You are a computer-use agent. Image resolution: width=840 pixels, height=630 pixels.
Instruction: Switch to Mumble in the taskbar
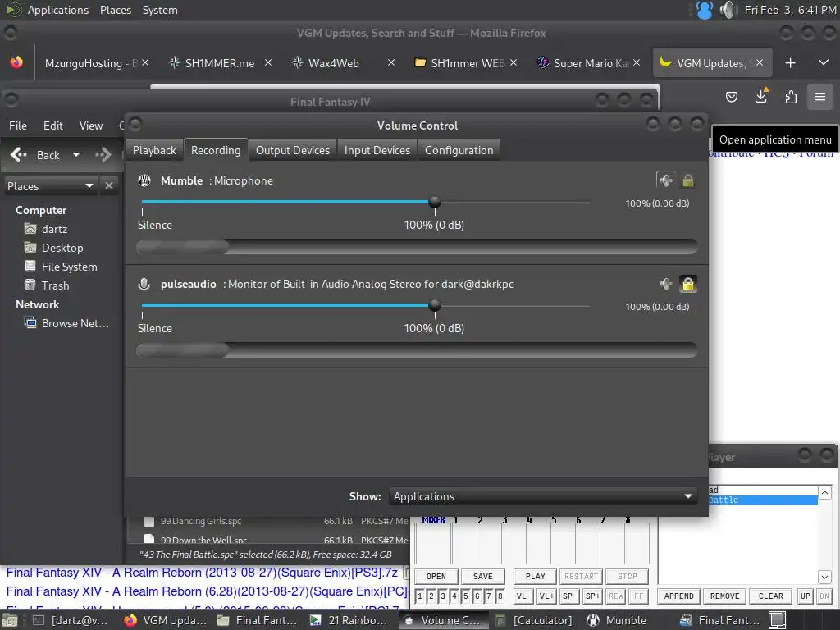[616, 620]
